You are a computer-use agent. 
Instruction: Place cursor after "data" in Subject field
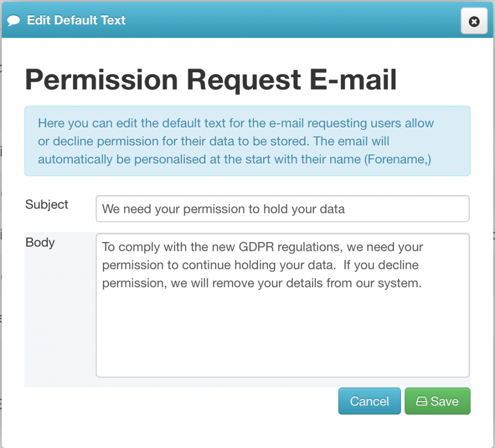click(345, 209)
